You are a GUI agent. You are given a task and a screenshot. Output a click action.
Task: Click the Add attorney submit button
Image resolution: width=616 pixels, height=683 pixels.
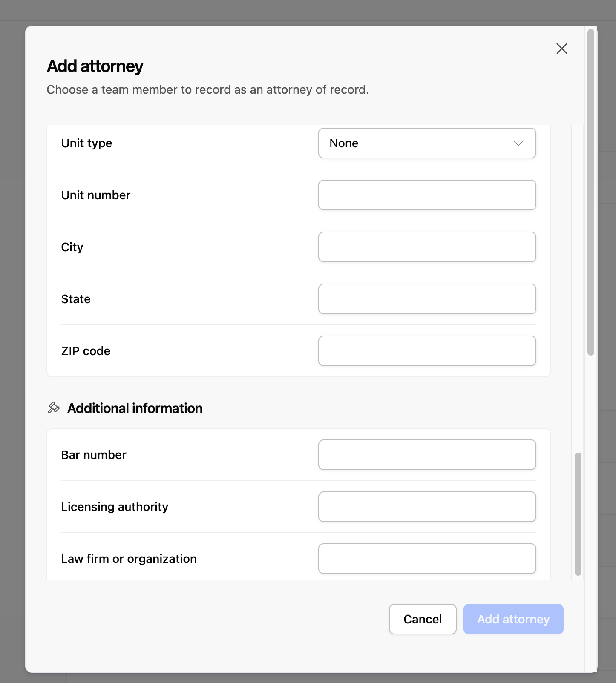(x=513, y=619)
